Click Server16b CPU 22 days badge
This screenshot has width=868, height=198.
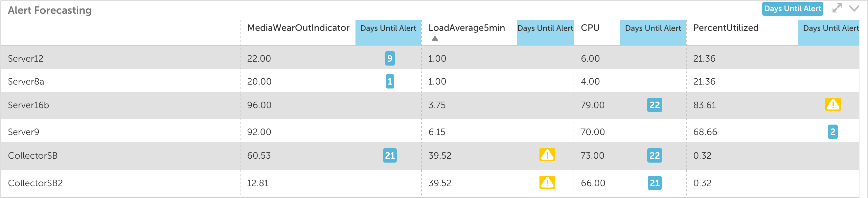[654, 105]
